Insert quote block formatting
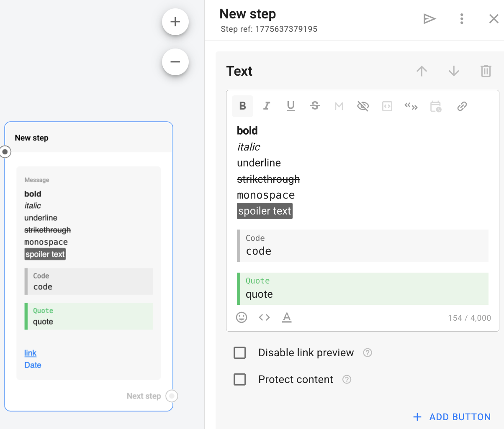Image resolution: width=504 pixels, height=429 pixels. click(411, 106)
